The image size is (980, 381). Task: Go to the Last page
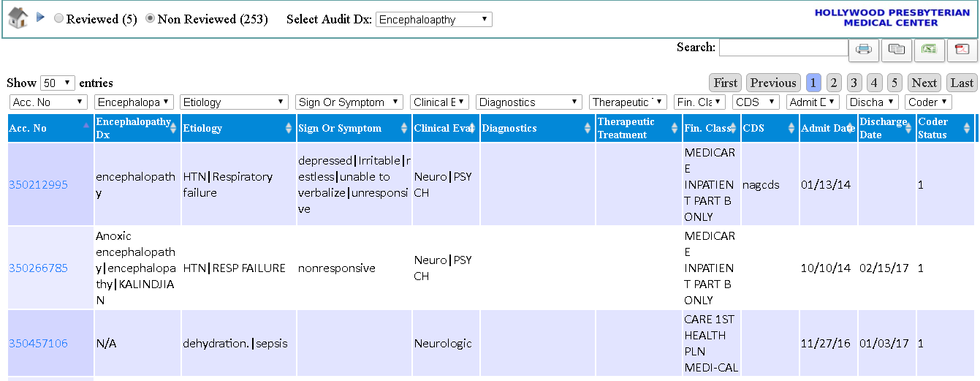pos(962,83)
